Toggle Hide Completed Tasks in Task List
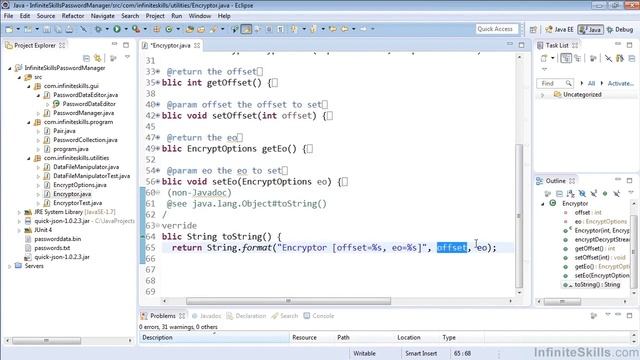 click(608, 58)
